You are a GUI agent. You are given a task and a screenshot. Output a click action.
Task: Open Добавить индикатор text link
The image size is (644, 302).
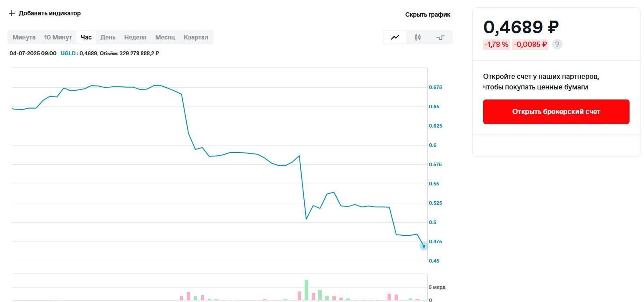click(x=50, y=13)
